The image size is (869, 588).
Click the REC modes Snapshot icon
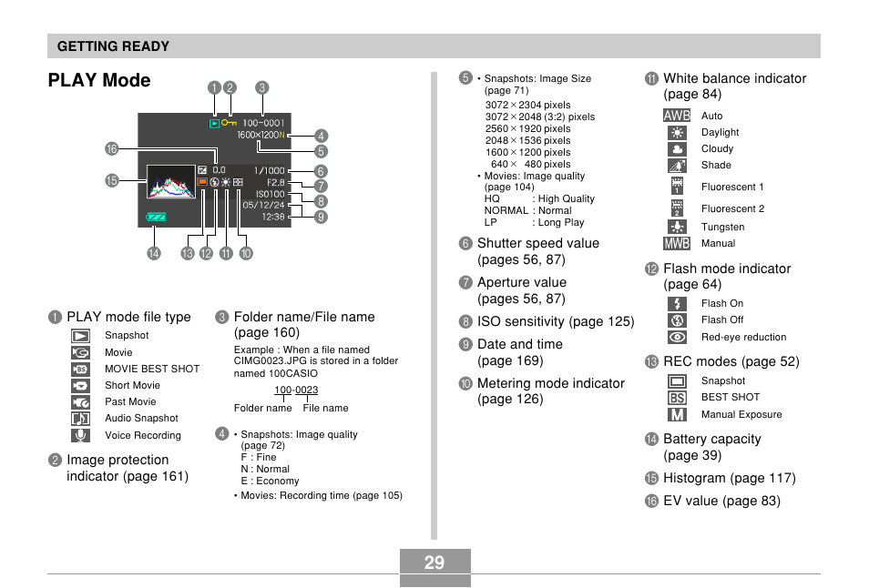677,381
